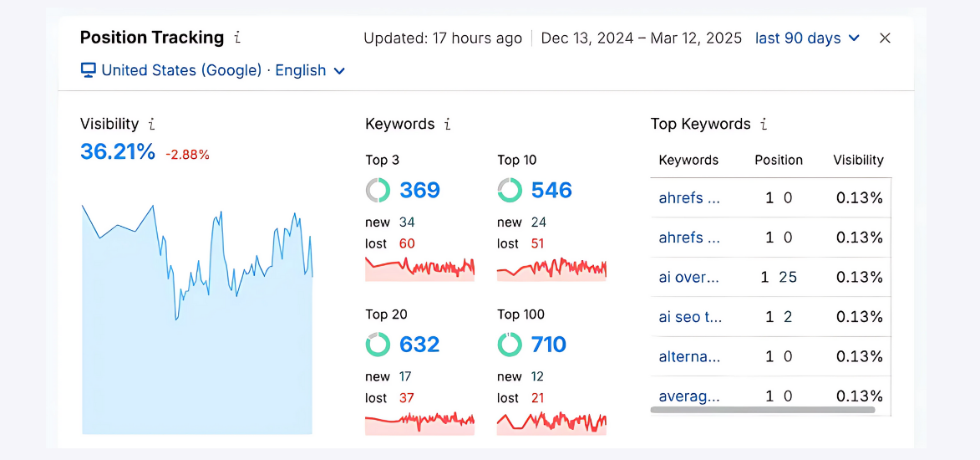The height and width of the screenshot is (460, 980).
Task: Open the Top 3 keywords count 369
Action: tap(419, 190)
